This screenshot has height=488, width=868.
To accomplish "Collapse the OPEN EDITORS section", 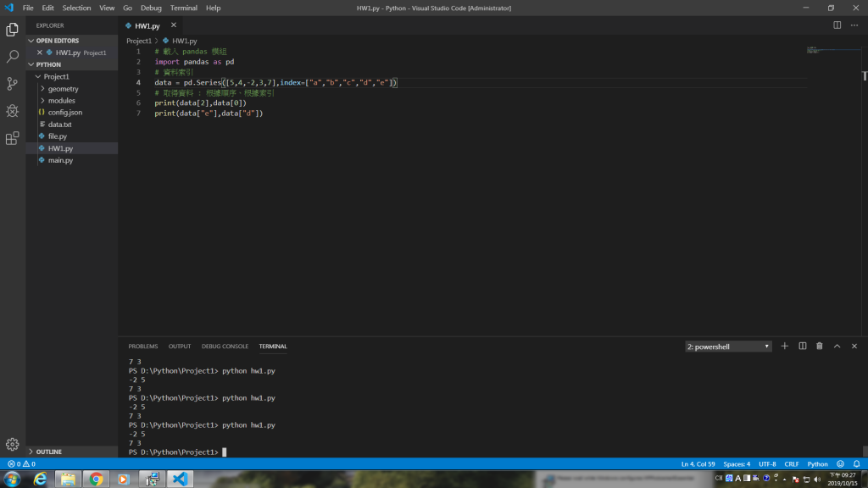I will pos(58,41).
